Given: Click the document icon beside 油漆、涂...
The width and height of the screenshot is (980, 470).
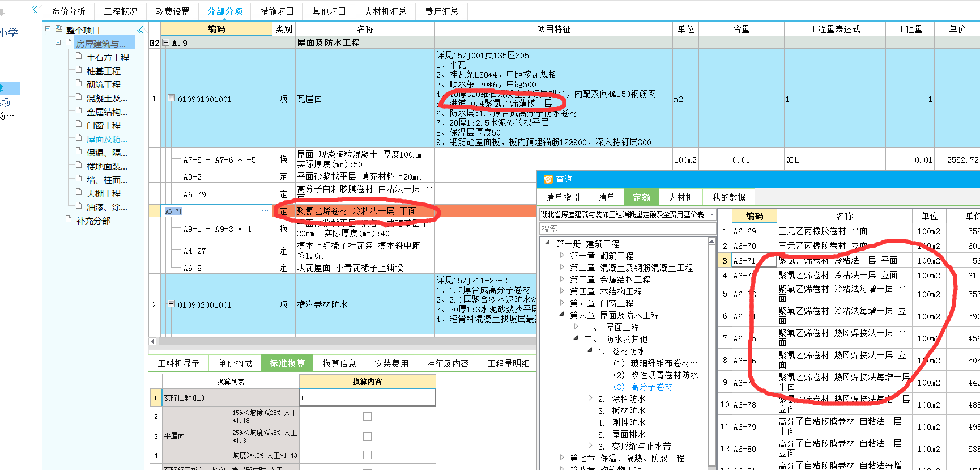Looking at the screenshot, I should pyautogui.click(x=79, y=205).
